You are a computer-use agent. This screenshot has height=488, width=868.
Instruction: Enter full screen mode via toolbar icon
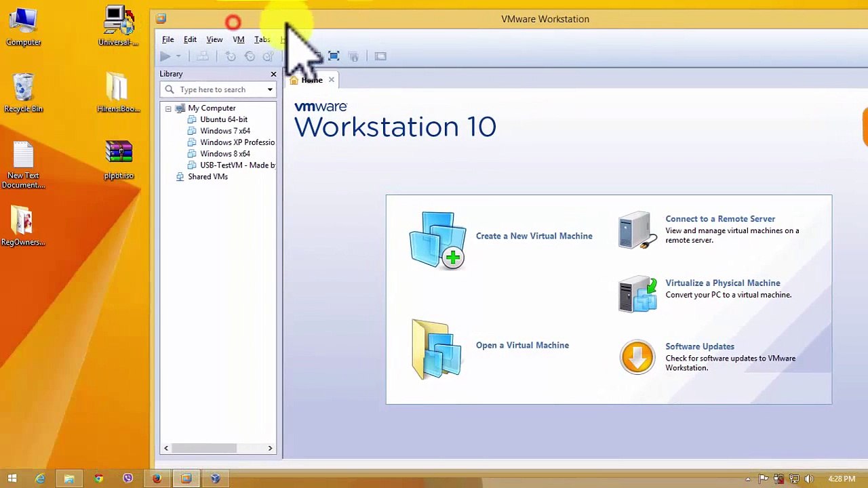point(334,56)
